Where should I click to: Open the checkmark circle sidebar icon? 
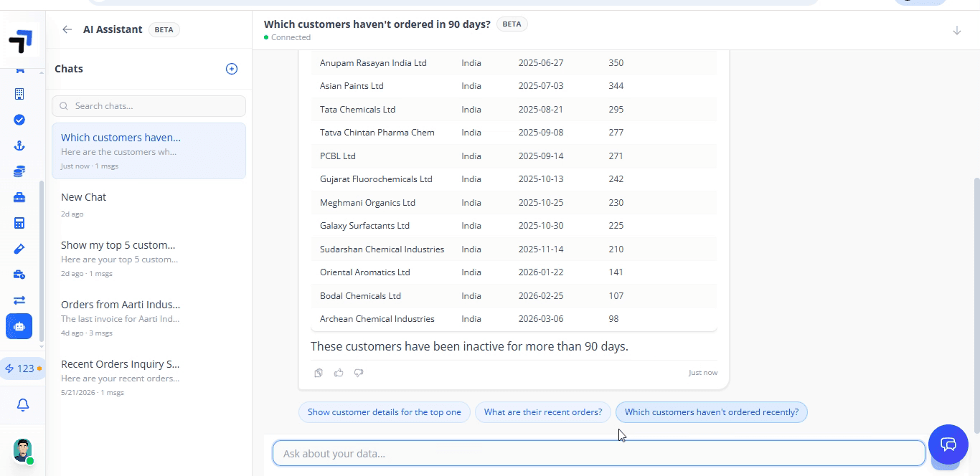[x=19, y=120]
